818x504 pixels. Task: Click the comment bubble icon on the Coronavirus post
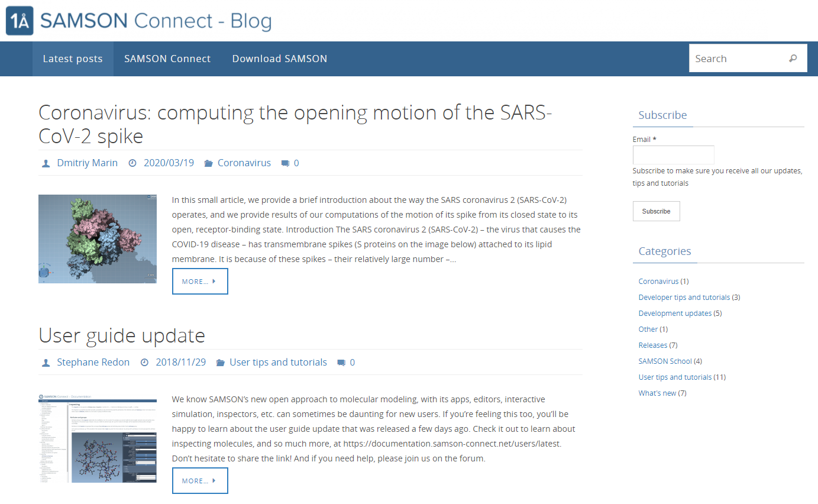click(285, 163)
